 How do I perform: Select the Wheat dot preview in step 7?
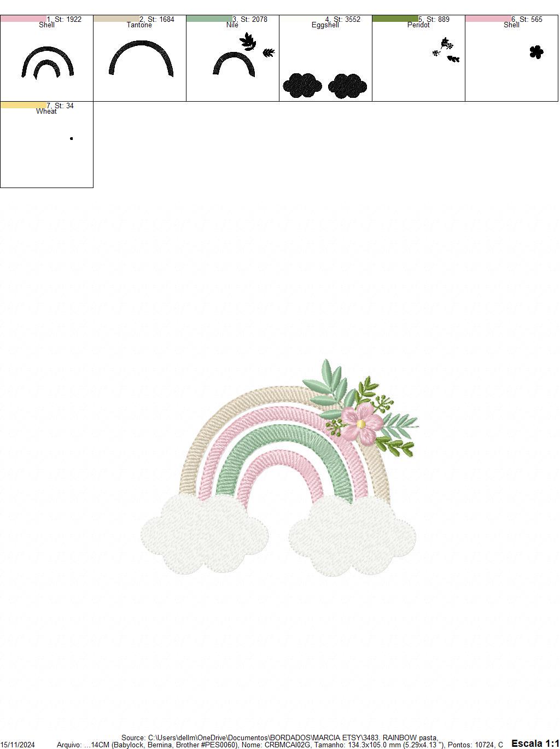click(71, 138)
